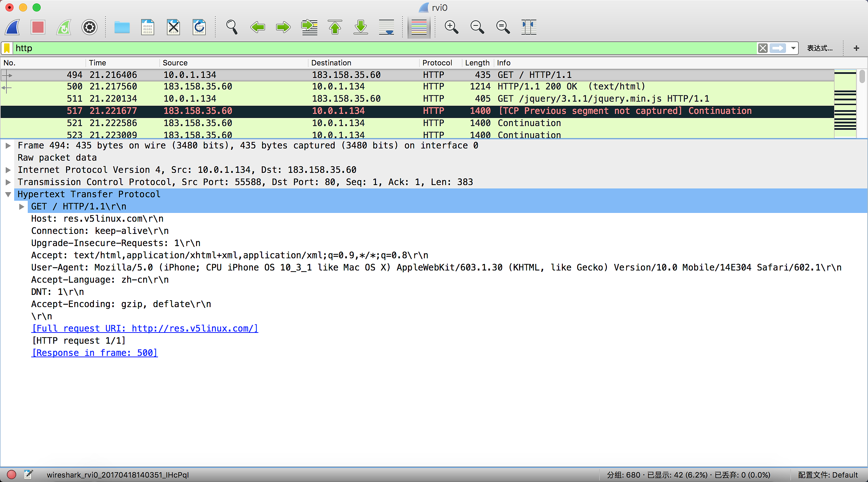
Task: Go to first packet arrow icon
Action: pos(335,27)
